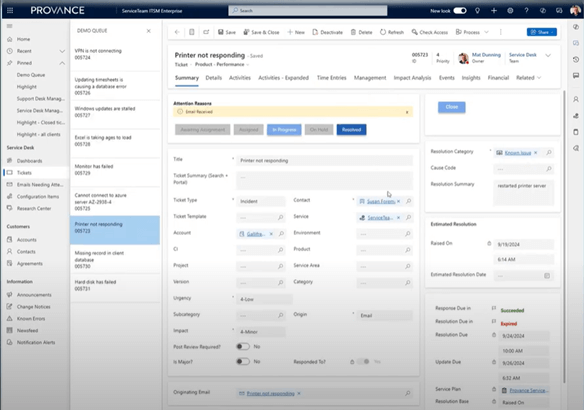Viewport: 584px width, 410px height.
Task: Click the plus quick-create icon
Action: [x=494, y=10]
